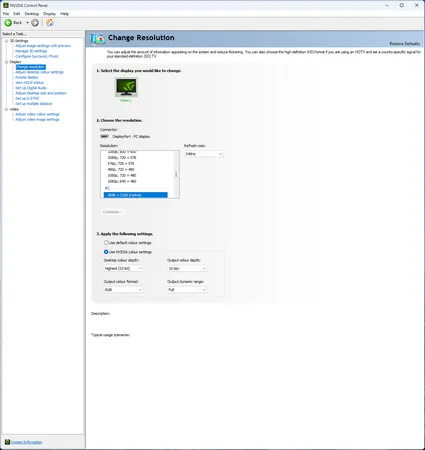Open the Help menu
Image resolution: width=425 pixels, height=450 pixels.
tap(64, 14)
